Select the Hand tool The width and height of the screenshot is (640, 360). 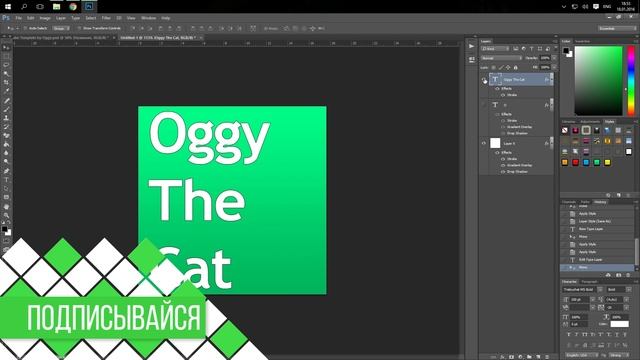click(x=6, y=207)
